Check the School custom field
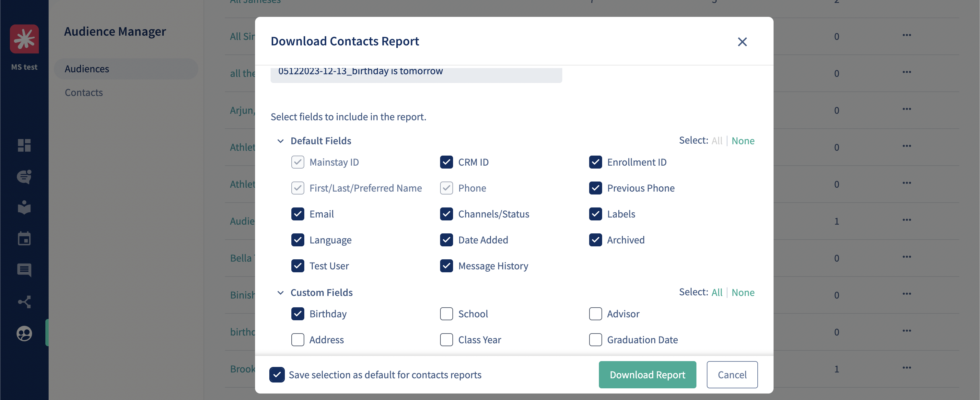Screen dimensions: 980x400 pyautogui.click(x=446, y=313)
